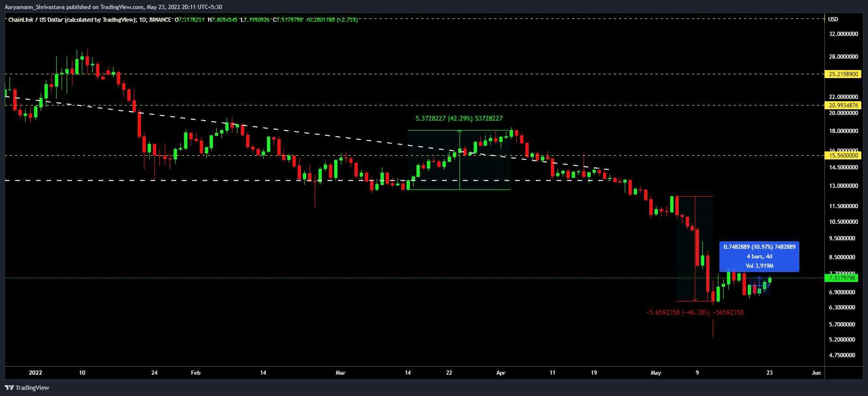The height and width of the screenshot is (396, 868).
Task: Select the red -46.38% drop measurement text
Action: tap(694, 313)
